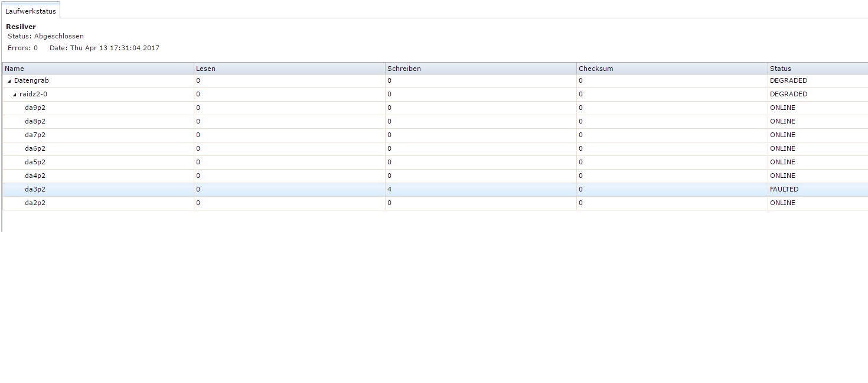
Task: Click da4p2's ONLINE status cell
Action: point(818,176)
